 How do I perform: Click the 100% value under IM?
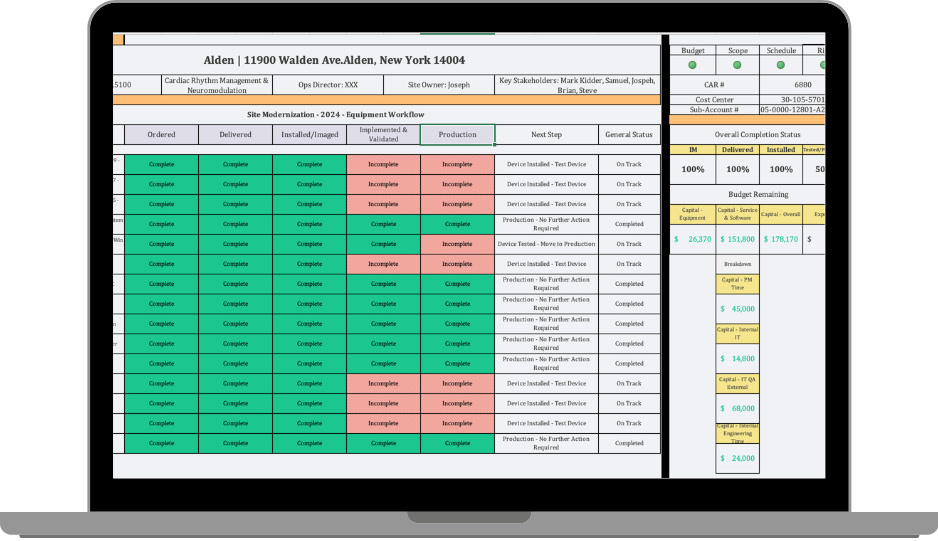[x=693, y=169]
